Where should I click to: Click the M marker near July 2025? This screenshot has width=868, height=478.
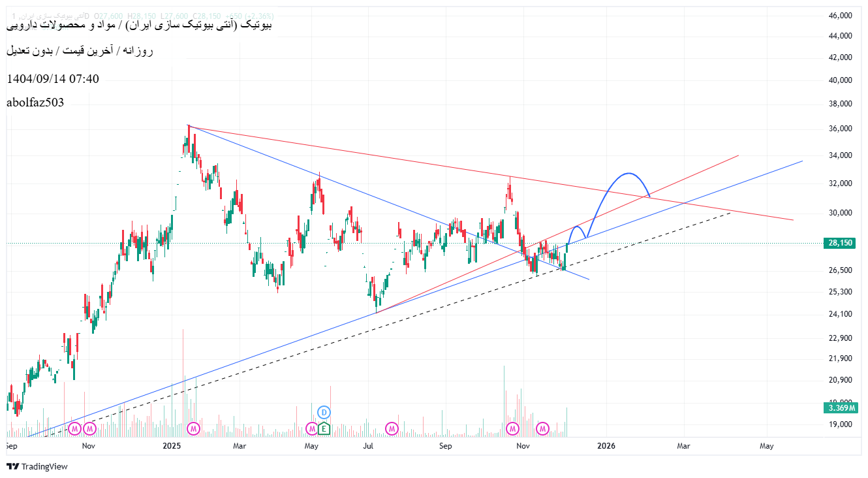392,429
